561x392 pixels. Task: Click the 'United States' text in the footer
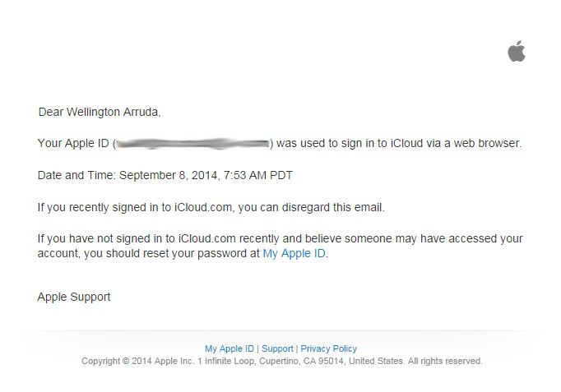click(x=378, y=361)
